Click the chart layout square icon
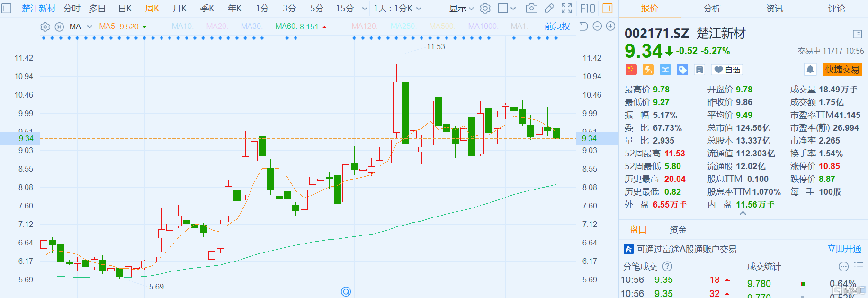This screenshot has height=298, width=868. (503, 8)
